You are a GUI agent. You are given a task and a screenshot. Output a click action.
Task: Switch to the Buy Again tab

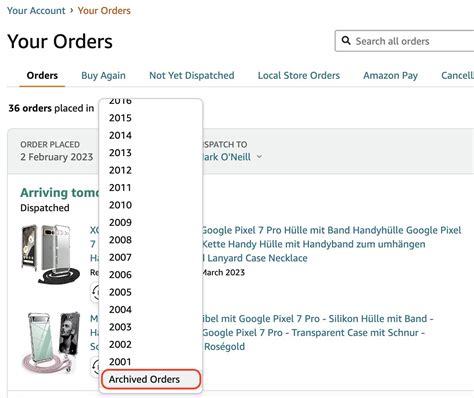pyautogui.click(x=103, y=75)
